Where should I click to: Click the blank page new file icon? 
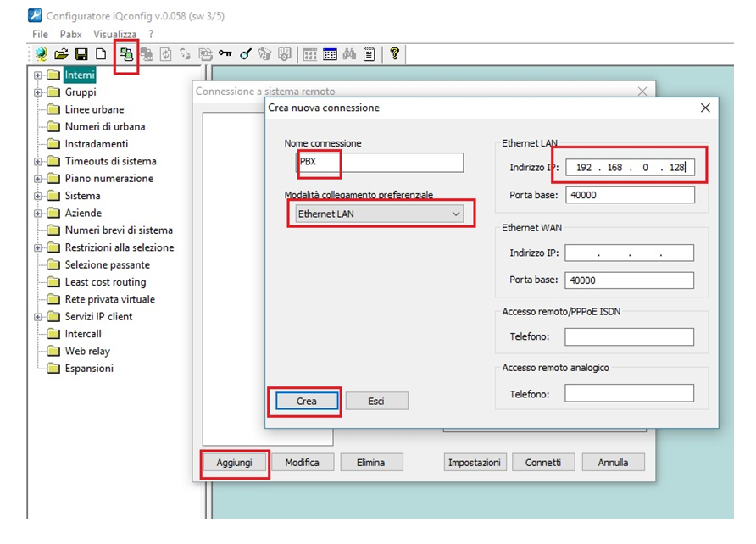(x=101, y=54)
